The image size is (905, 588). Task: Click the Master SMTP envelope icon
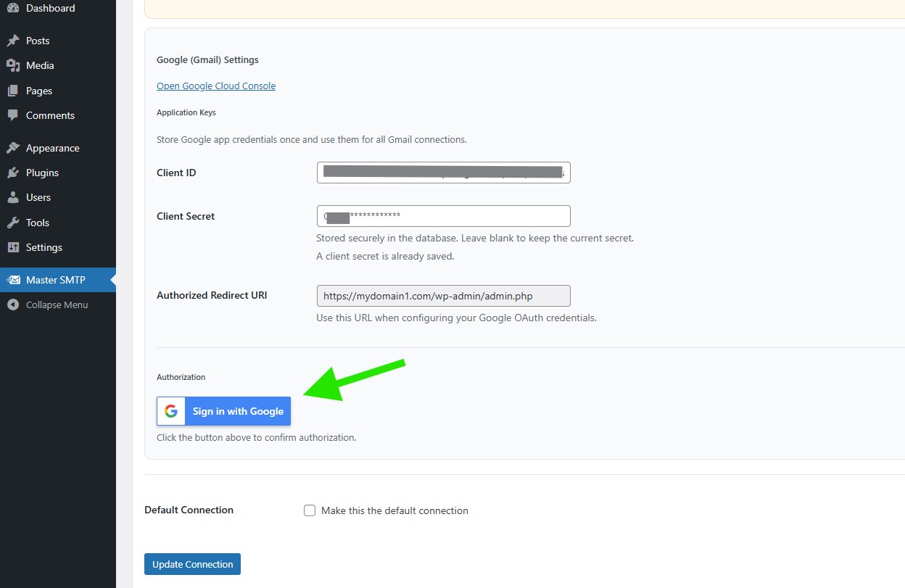tap(13, 280)
